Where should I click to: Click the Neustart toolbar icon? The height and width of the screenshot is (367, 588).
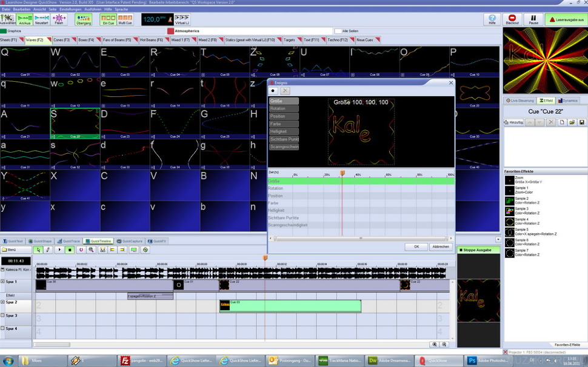(42, 19)
